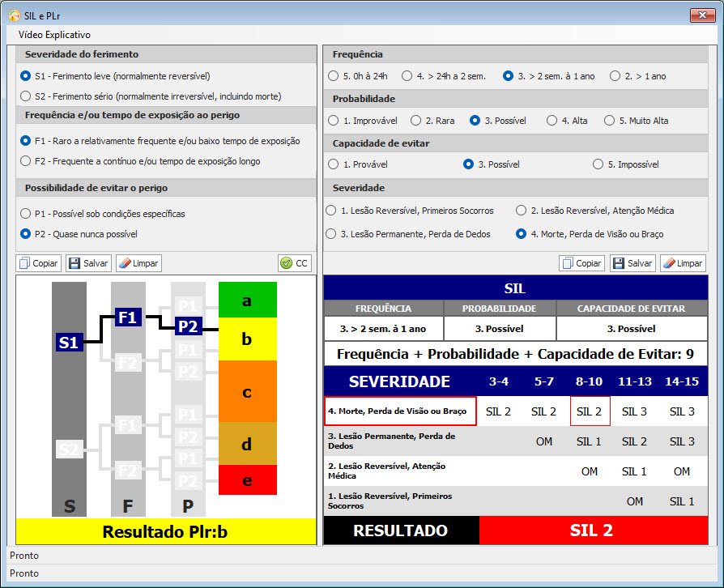Click the upper Pronto status bar text

pos(24,556)
